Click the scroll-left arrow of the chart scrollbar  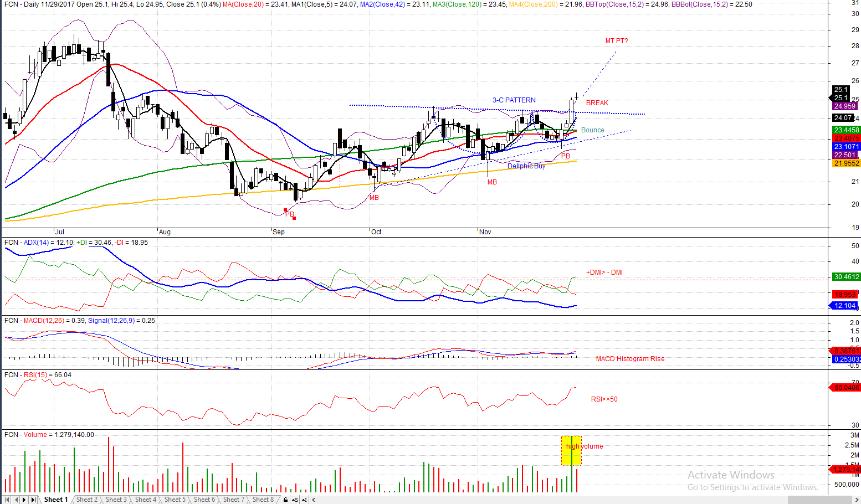tap(314, 500)
